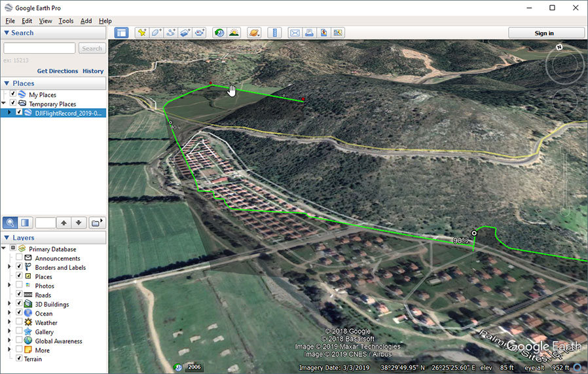The image size is (588, 374).
Task: Expand the Borders and Labels layer
Action: coord(9,267)
